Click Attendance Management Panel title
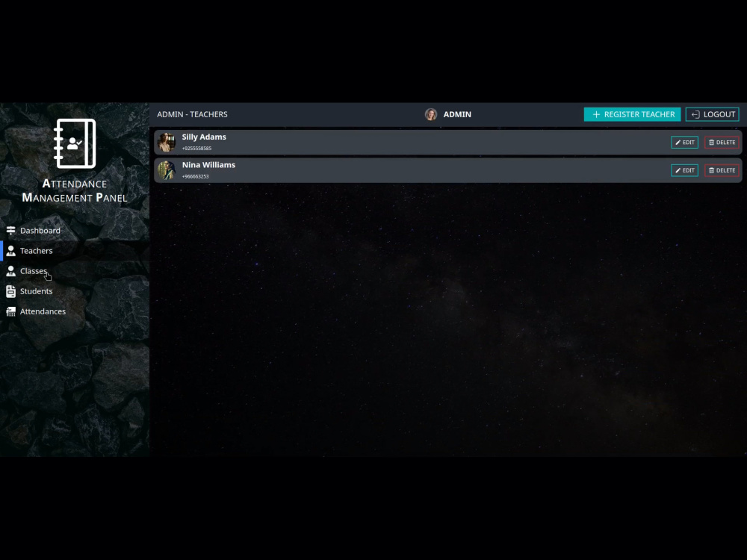Image resolution: width=747 pixels, height=560 pixels. coord(75,190)
